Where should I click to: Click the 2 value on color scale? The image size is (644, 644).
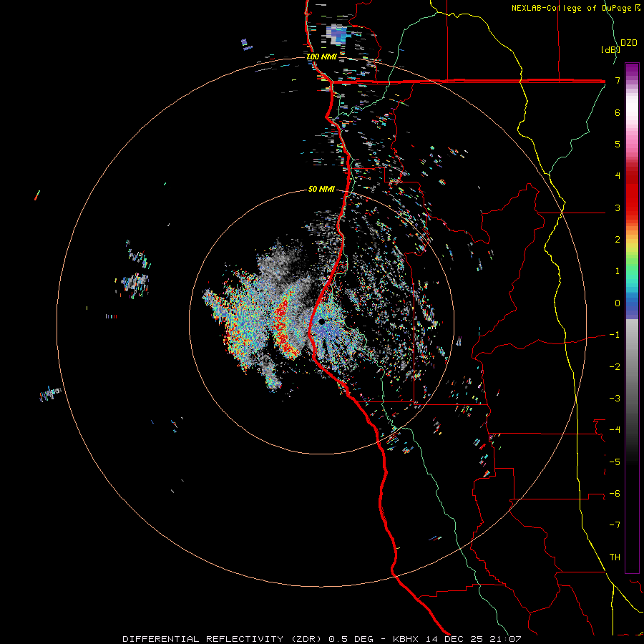618,240
